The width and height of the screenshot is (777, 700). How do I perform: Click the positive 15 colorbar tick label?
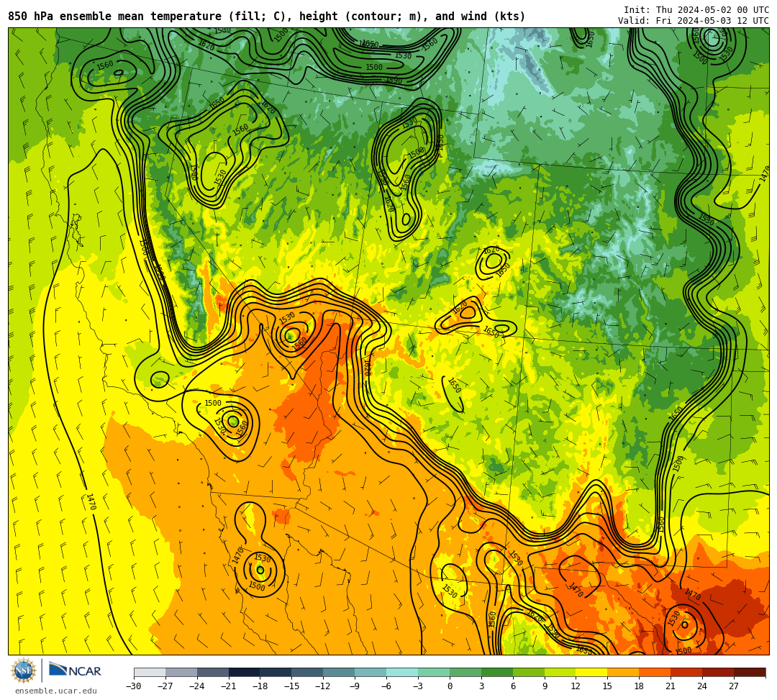coord(608,686)
